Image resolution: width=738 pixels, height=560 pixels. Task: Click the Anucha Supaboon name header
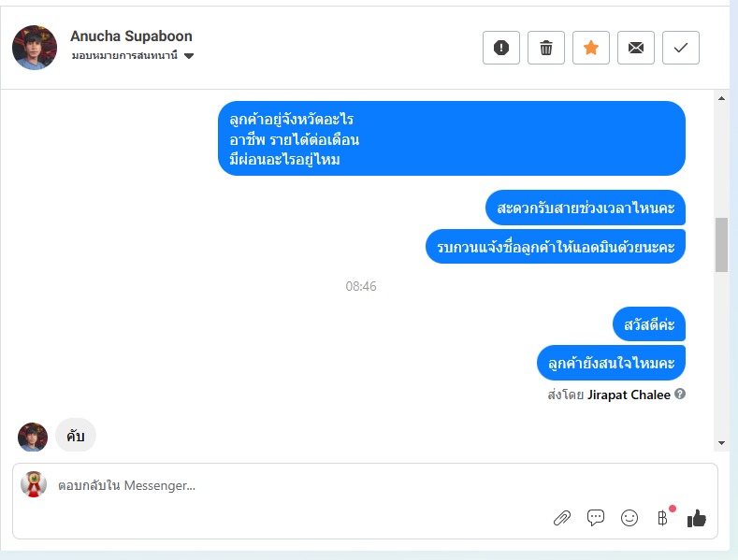pos(131,36)
